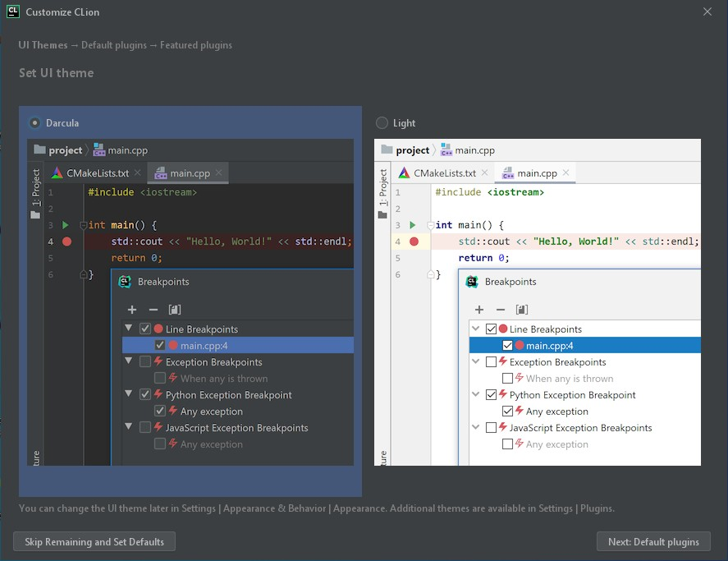The height and width of the screenshot is (561, 728).
Task: Collapse Exception Breakpoints node in Light preview
Action: click(476, 361)
